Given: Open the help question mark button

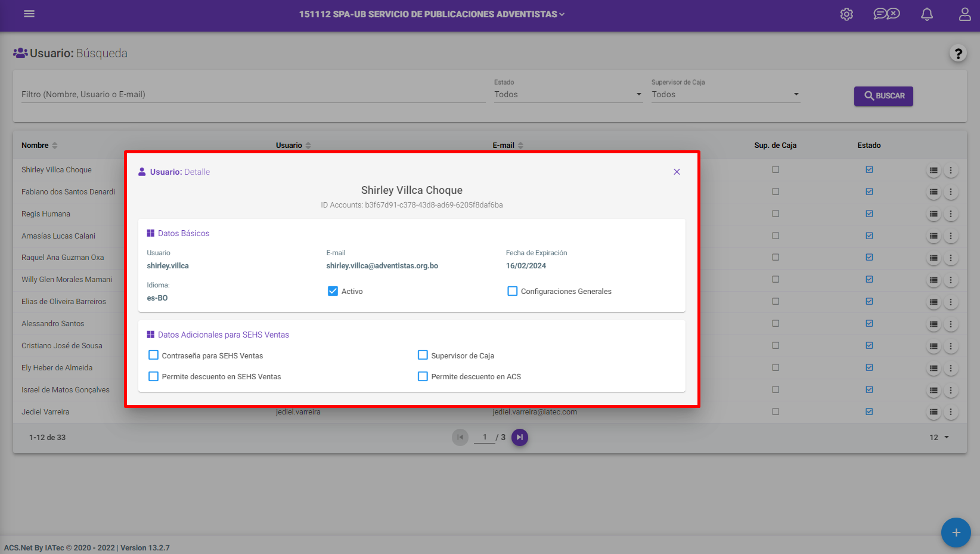Looking at the screenshot, I should (x=958, y=54).
